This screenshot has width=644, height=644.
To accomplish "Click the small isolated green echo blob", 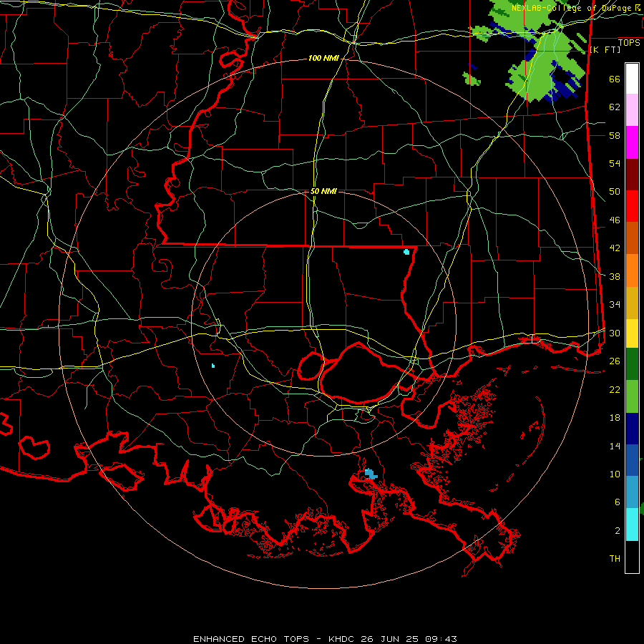I will tap(472, 79).
